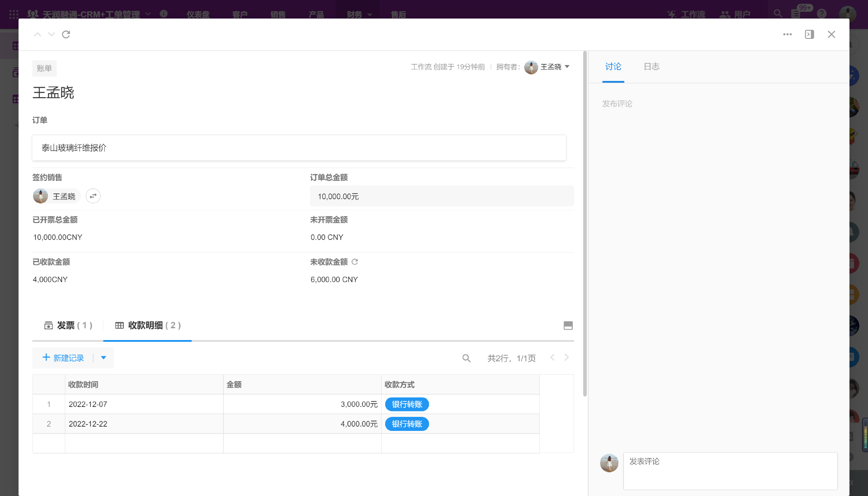
Task: Click the 收款时间 column header
Action: (x=144, y=384)
